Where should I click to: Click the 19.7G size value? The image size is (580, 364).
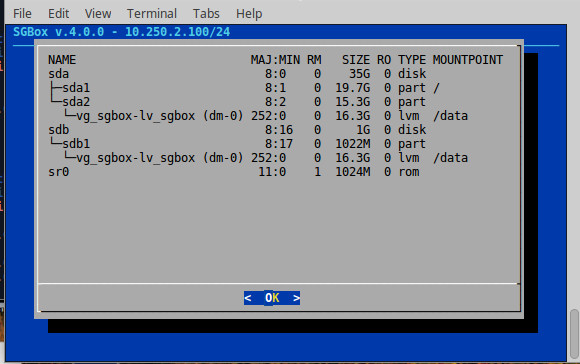(x=352, y=88)
